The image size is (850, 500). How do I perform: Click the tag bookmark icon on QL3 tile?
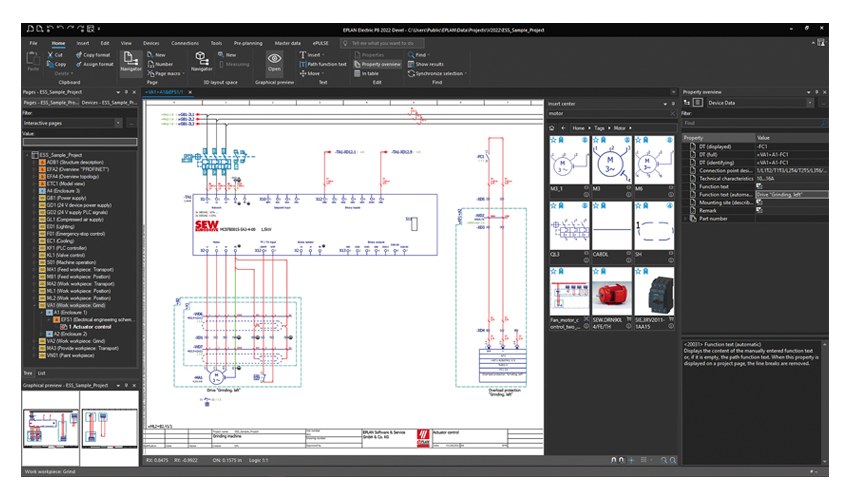pyautogui.click(x=561, y=206)
